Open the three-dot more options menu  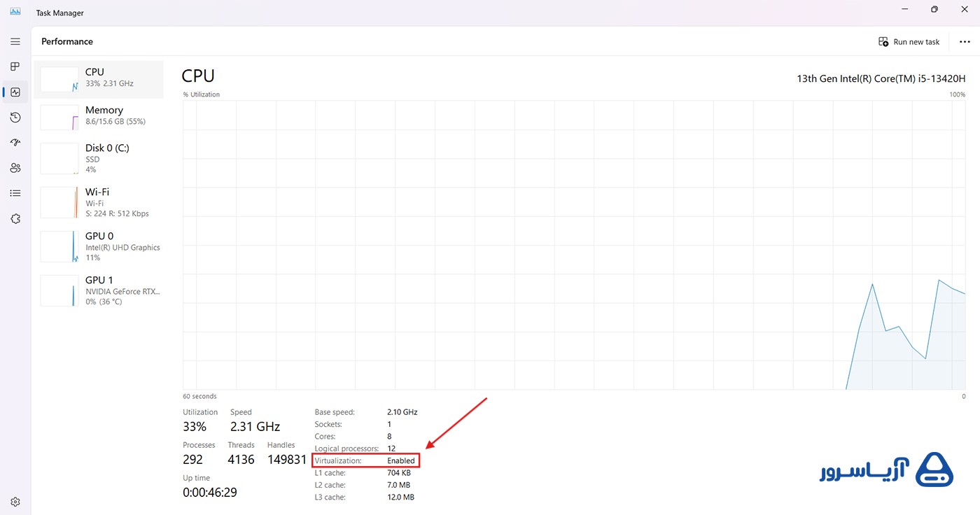pos(965,42)
